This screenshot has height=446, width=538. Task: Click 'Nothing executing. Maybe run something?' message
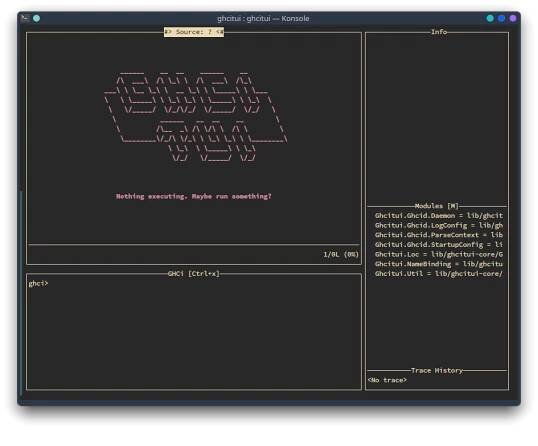click(194, 196)
